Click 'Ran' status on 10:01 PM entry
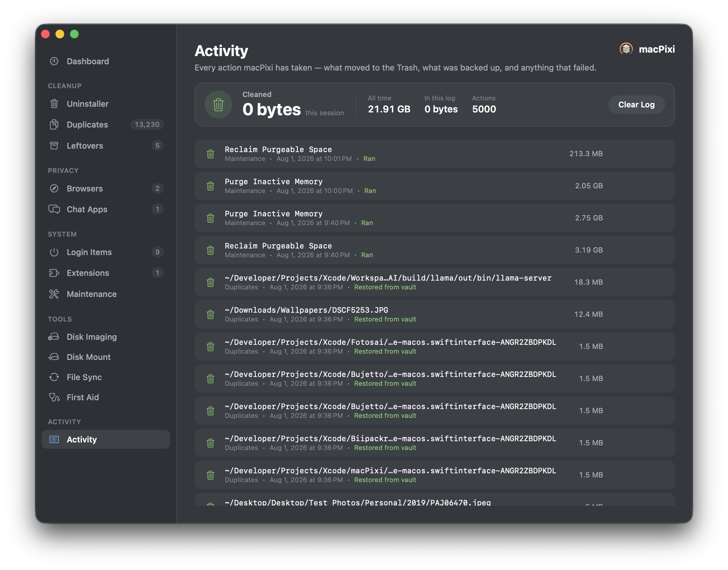Image resolution: width=728 pixels, height=570 pixels. point(369,158)
